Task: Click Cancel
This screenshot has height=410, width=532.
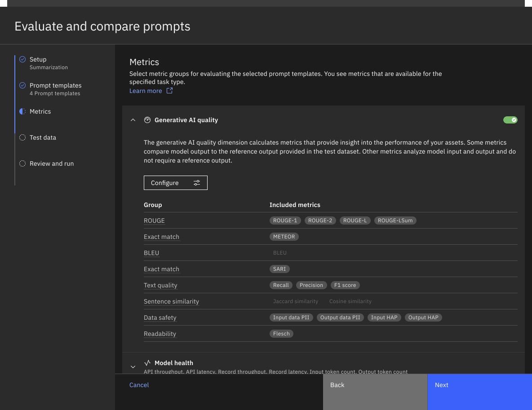Action: click(139, 385)
